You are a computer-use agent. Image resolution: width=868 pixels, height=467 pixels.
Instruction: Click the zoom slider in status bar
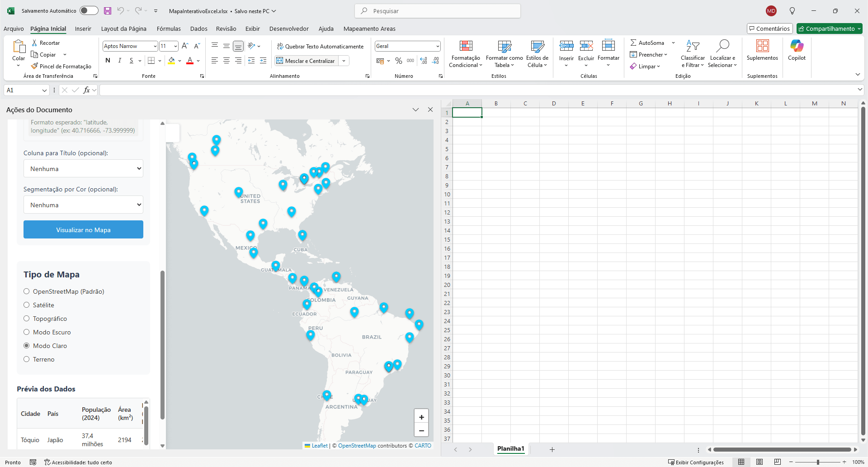tap(817, 462)
